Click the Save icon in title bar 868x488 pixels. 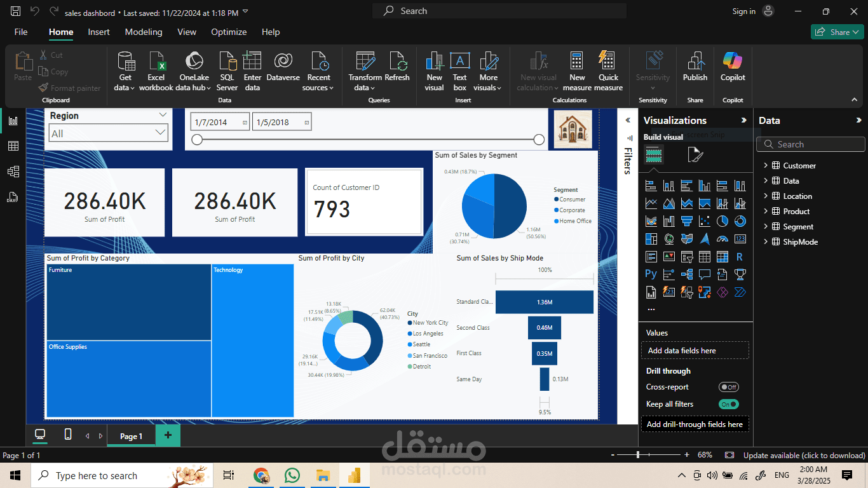click(15, 11)
